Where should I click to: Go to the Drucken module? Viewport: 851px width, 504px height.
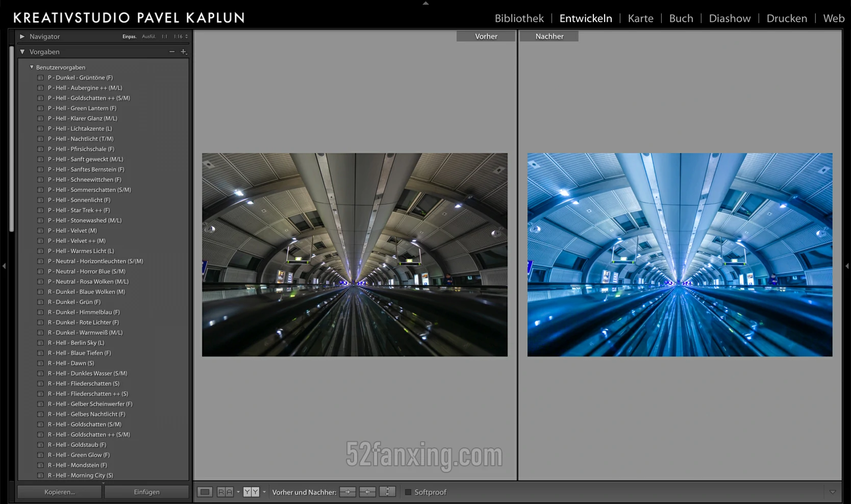(787, 18)
